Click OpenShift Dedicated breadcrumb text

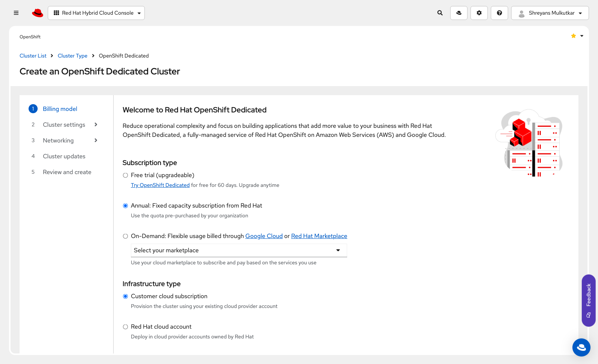click(124, 56)
